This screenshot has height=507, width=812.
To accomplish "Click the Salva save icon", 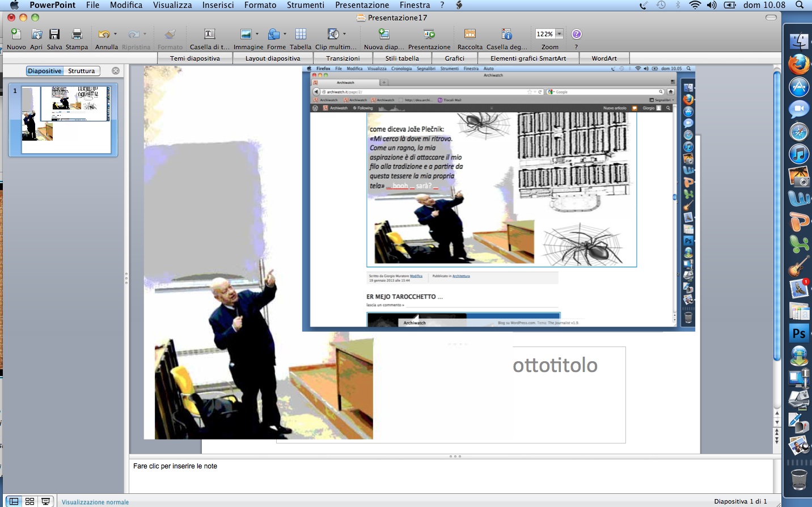I will [54, 35].
